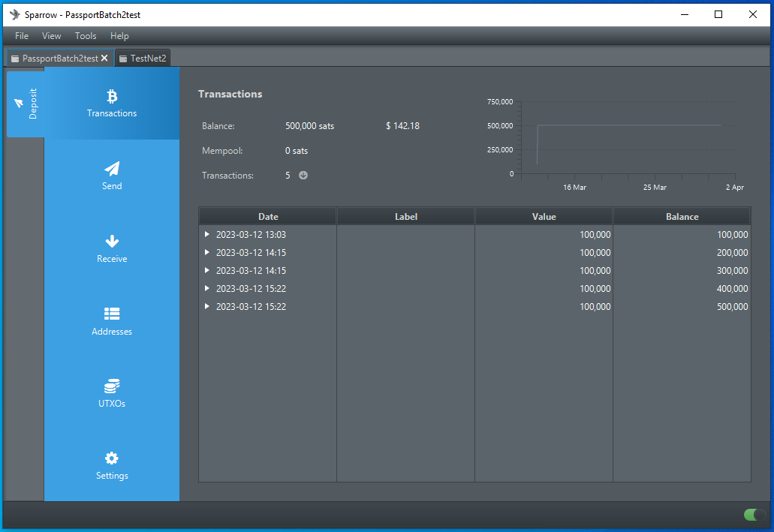Click the Label column header
Image resolution: width=774 pixels, height=532 pixels.
click(x=405, y=217)
